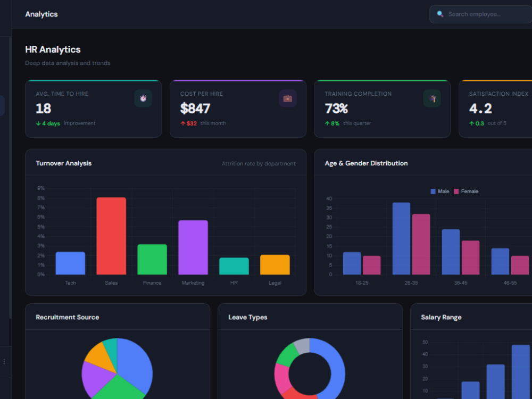Click the Age & Gender Distribution title
The height and width of the screenshot is (399, 532).
click(366, 163)
